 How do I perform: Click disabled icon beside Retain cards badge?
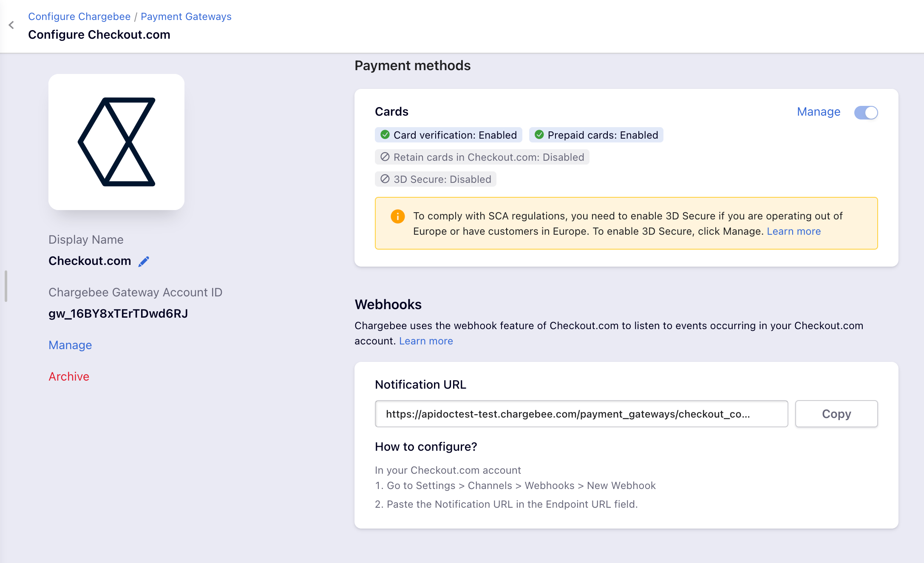385,157
